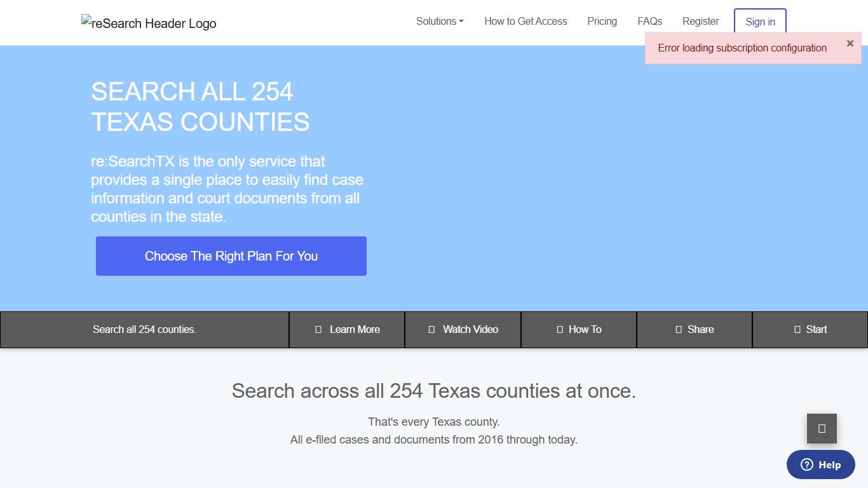Toggle the Sign in state
This screenshot has height=488, width=868.
pyautogui.click(x=760, y=21)
